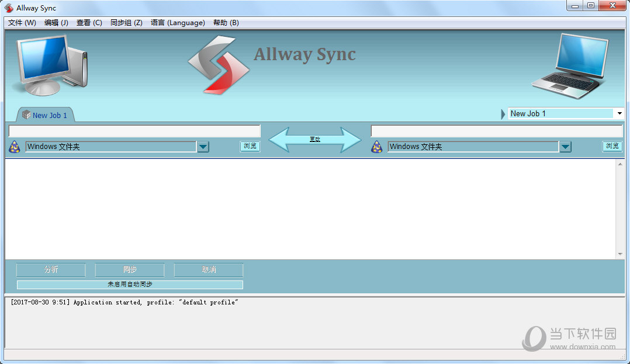Screen dimensions: 630x364
Task: Click the left wizard hat icon
Action: click(x=15, y=147)
